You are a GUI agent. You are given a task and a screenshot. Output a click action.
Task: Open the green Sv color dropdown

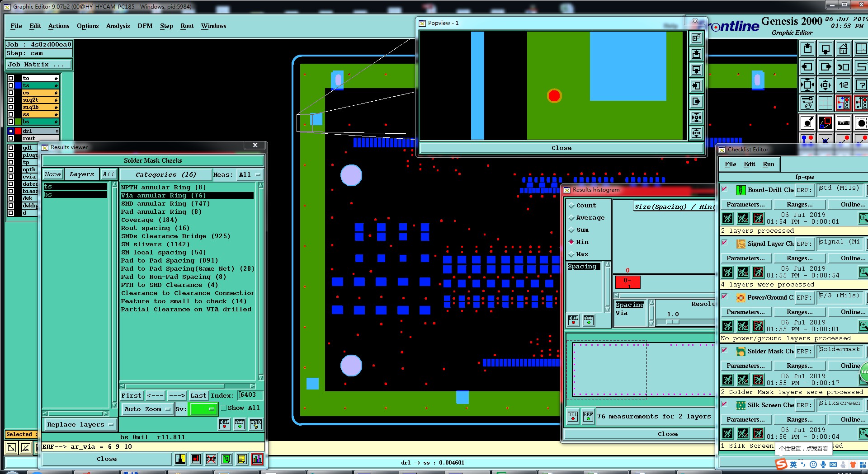pos(204,409)
